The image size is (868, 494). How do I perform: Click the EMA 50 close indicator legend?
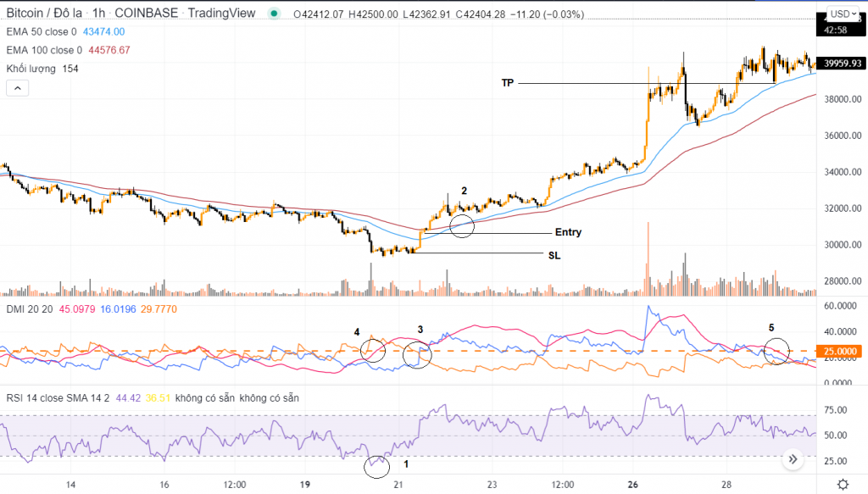click(42, 31)
